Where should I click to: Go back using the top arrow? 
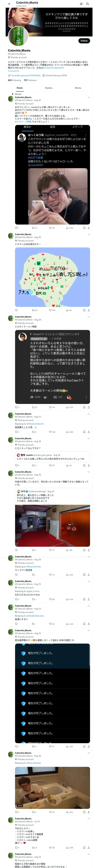(9, 4)
